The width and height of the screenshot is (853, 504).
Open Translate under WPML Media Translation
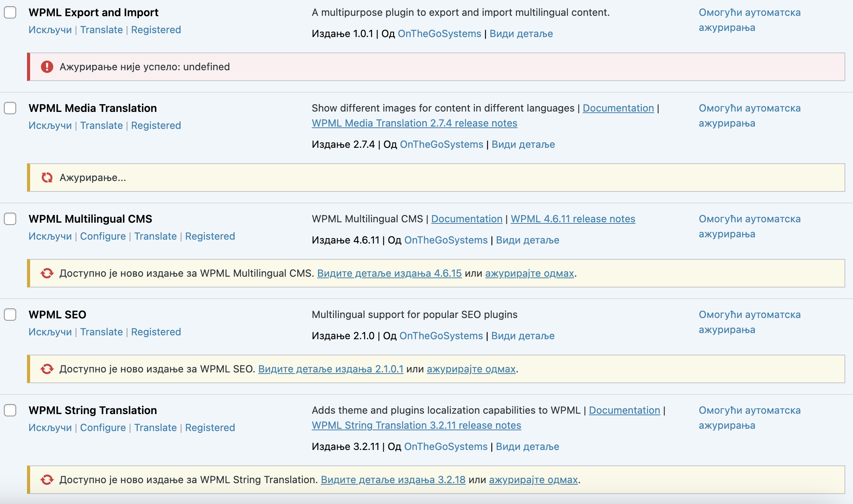102,125
